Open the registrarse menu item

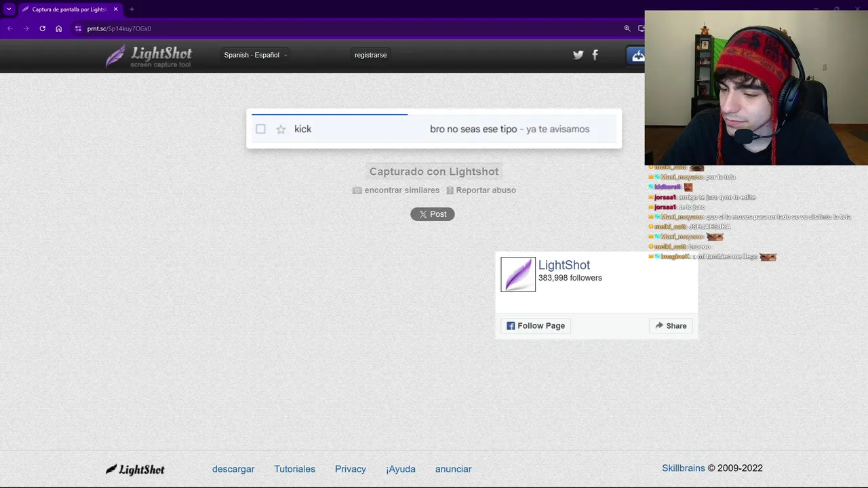point(370,55)
